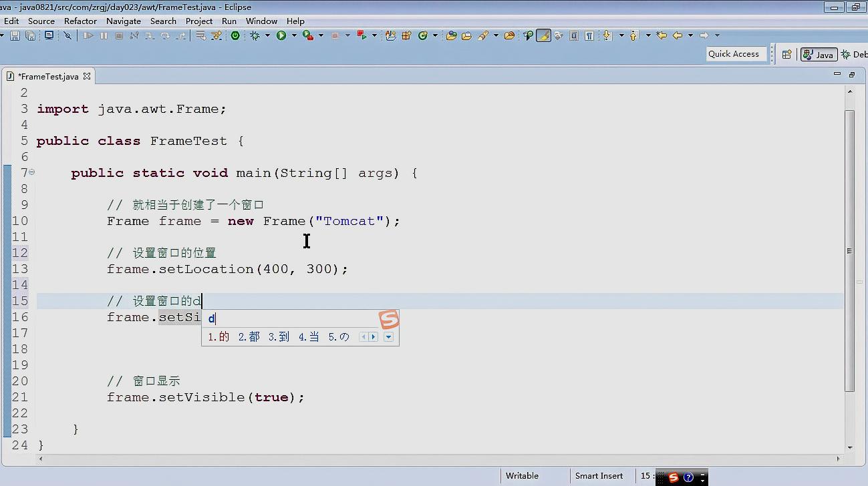Collapse the main method fold marker
Image resolution: width=868 pixels, height=486 pixels.
(31, 172)
